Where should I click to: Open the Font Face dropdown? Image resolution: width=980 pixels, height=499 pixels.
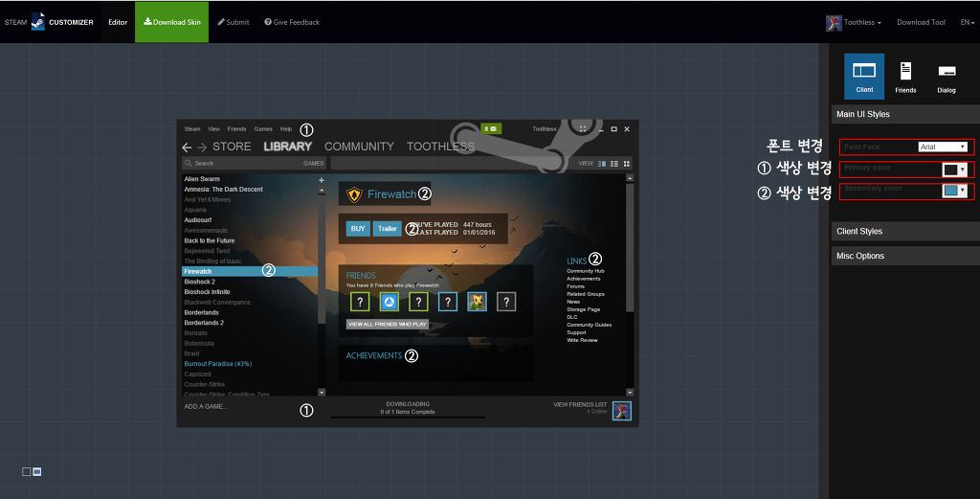point(943,147)
